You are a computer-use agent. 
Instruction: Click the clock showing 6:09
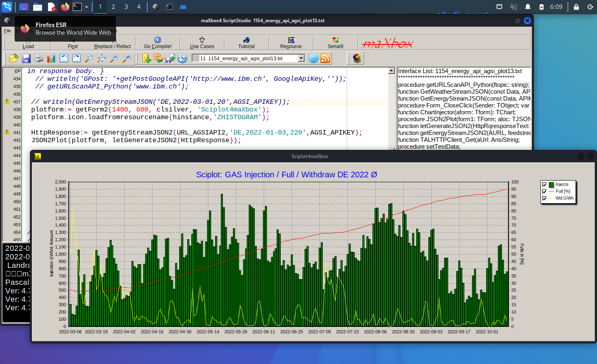pyautogui.click(x=556, y=7)
